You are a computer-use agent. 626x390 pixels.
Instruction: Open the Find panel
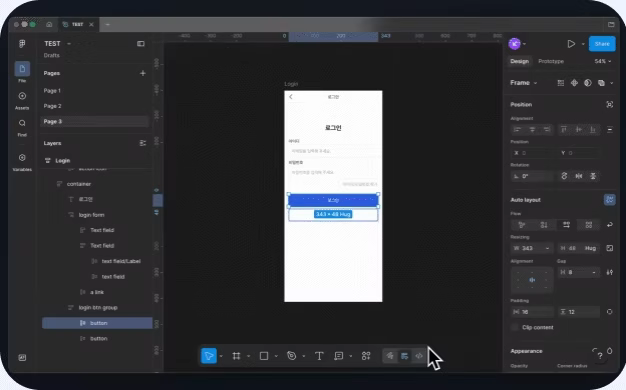22,123
